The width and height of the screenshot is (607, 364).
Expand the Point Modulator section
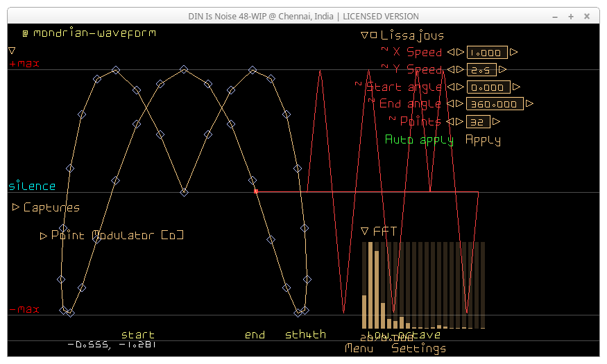(x=44, y=236)
